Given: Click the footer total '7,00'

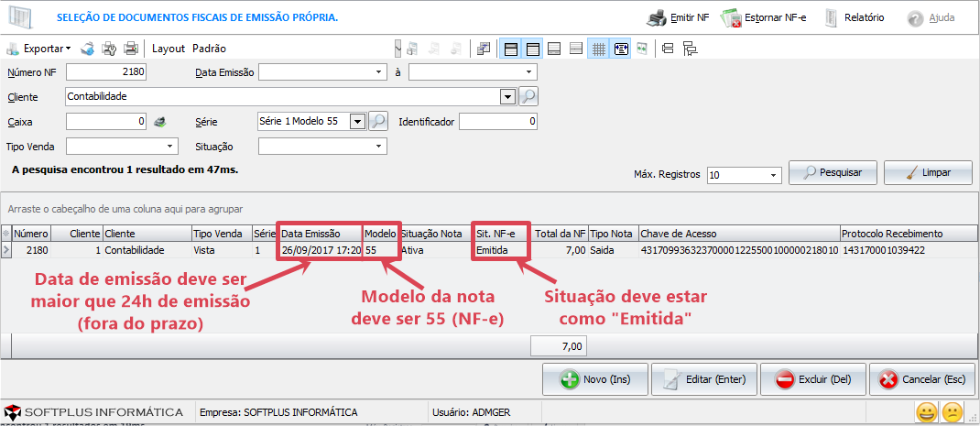Looking at the screenshot, I should click(559, 346).
